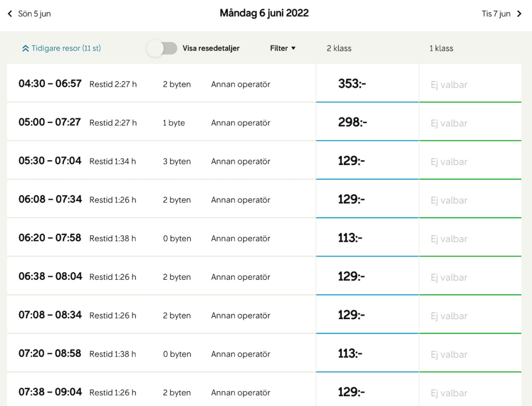Click the 04:30 – 06:57 trip time
Viewport: 532px width, 406px height.
[x=50, y=84]
